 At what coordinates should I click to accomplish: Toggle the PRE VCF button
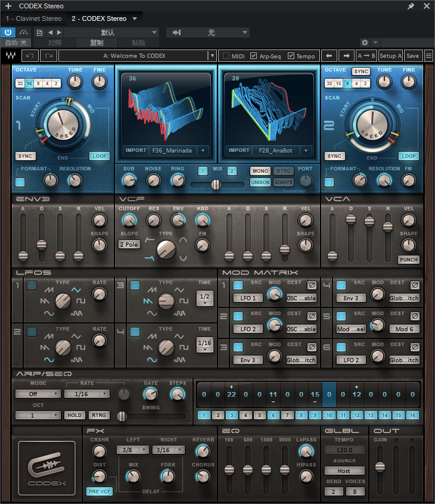pos(100,491)
